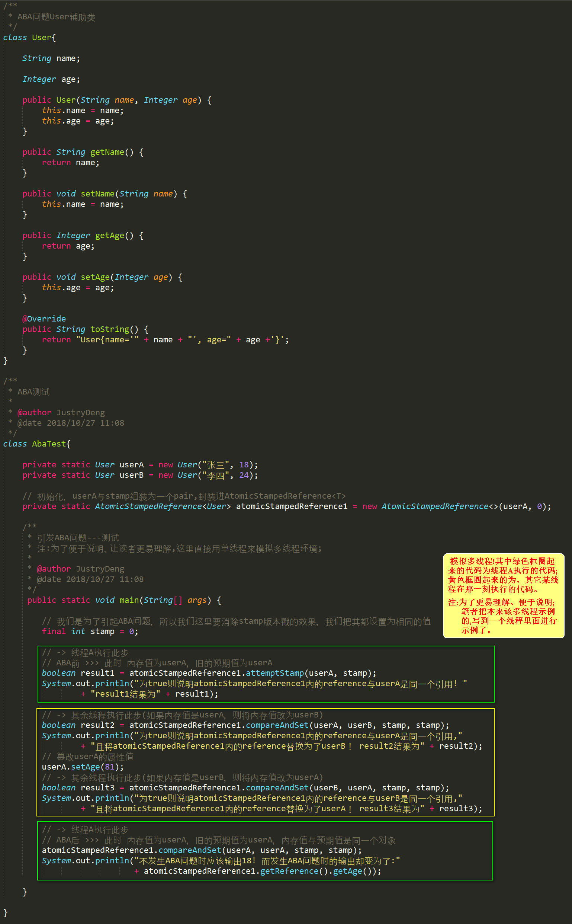
Task: Click 'final int stamp = 0;' line
Action: (90, 632)
